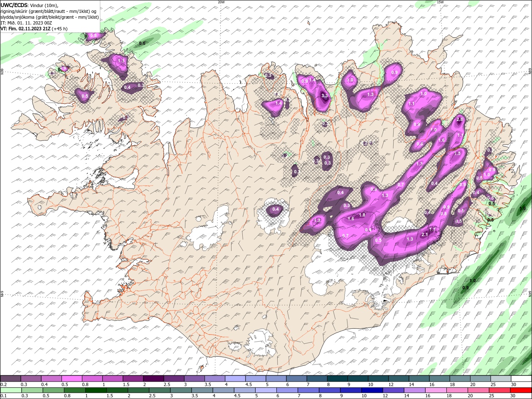Image resolution: width=532 pixels, height=399 pixels.
Task: Click the '(+45 h)' forecast offset text
Action: 60,29
